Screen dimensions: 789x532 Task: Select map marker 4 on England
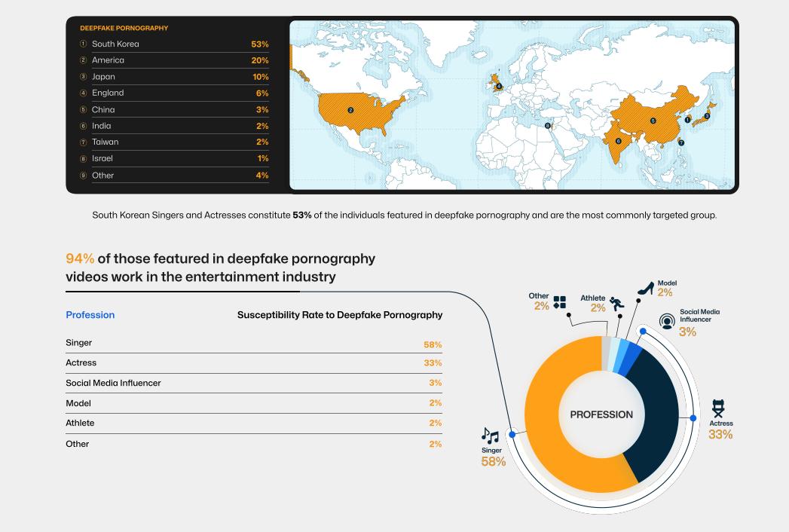pyautogui.click(x=499, y=86)
